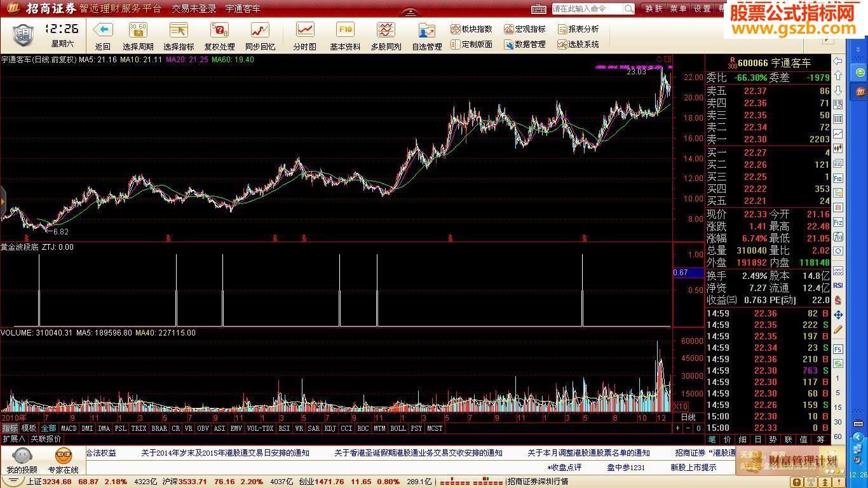This screenshot has height=488, width=868.
Task: Switch sub-chart to MACD indicator
Action: coord(69,428)
